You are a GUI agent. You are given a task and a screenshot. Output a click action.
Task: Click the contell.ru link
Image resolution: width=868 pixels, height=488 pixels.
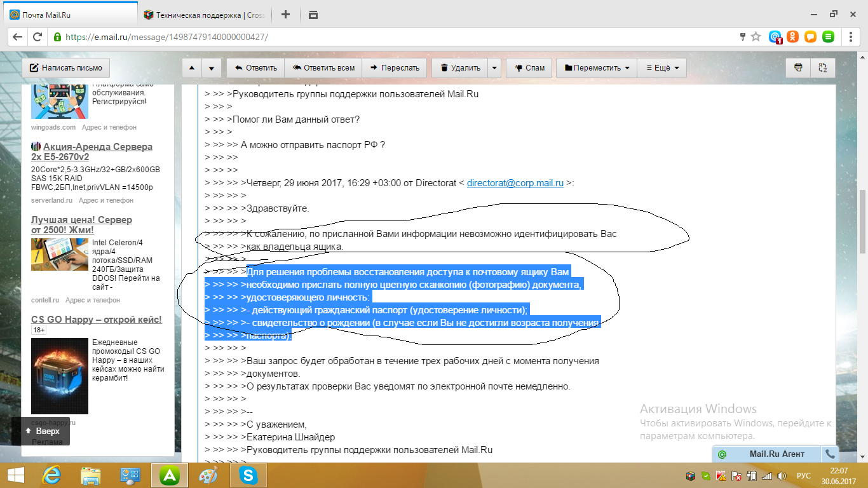[45, 300]
